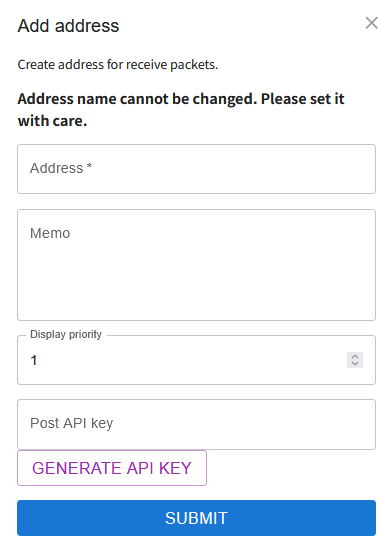Place cursor on the priority value 1
Viewport: 391px width, 548px height.
pyautogui.click(x=34, y=360)
